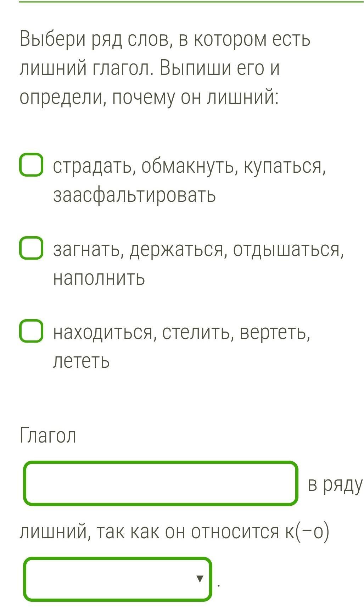This screenshot has height=611, width=364.
Task: Click the word 'лететь' in third option
Action: click(x=81, y=361)
